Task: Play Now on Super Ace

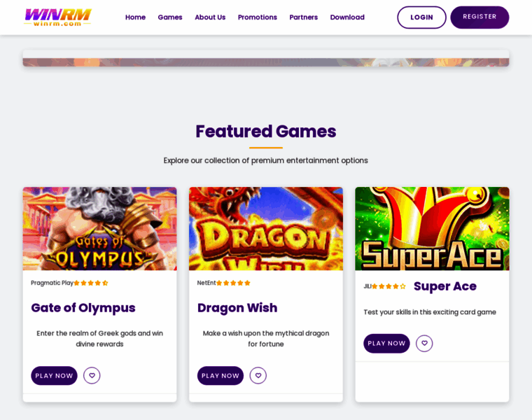Action: point(386,343)
